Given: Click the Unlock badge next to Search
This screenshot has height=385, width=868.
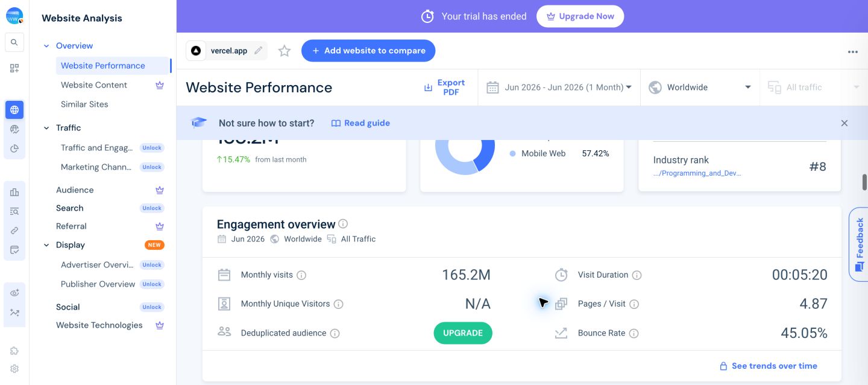Looking at the screenshot, I should pos(152,208).
